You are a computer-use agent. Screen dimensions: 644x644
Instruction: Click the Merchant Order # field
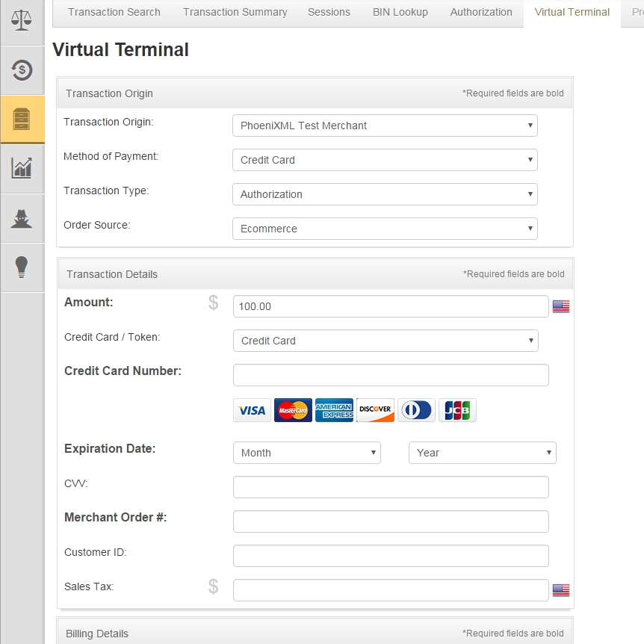coord(391,521)
